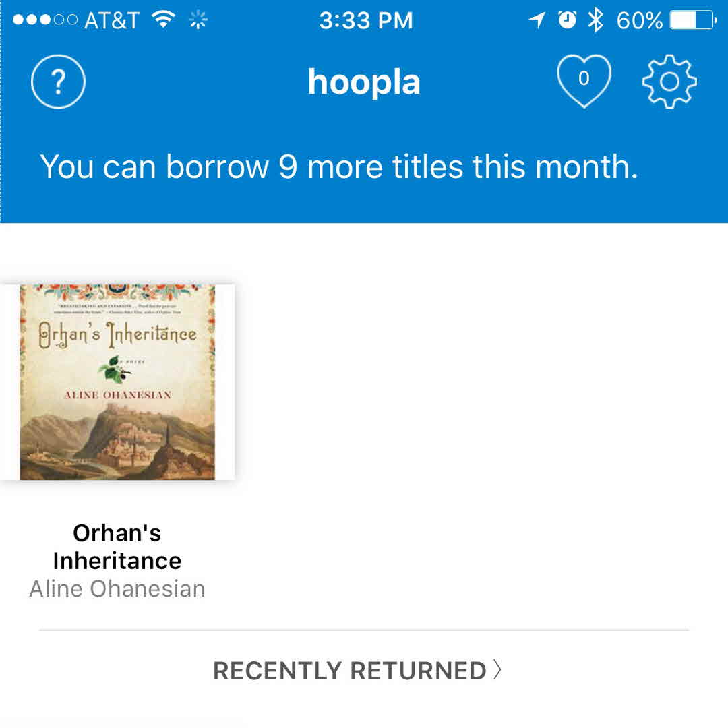Open the Orhan's Inheritance cover thumbnail
The image size is (728, 728).
[x=117, y=382]
